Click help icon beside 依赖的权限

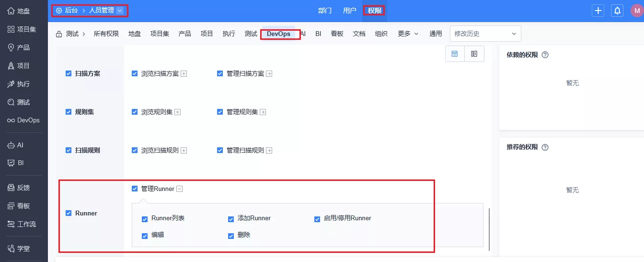[x=545, y=55]
